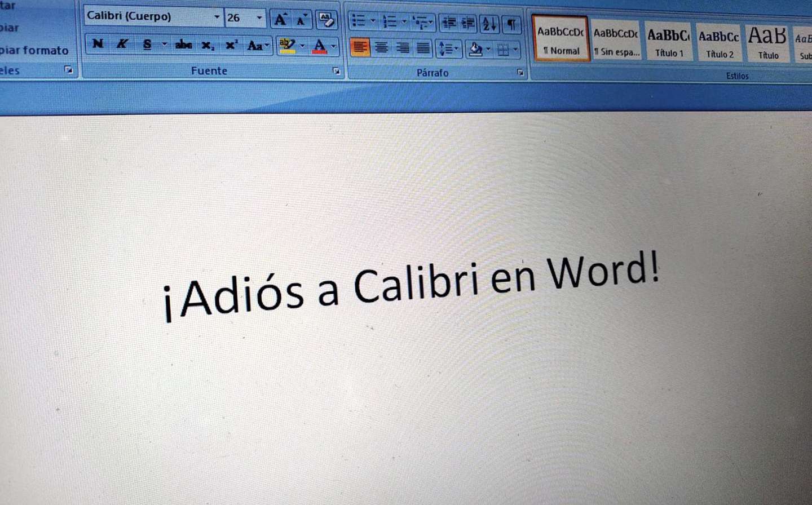Increase paragraph indent
The width and height of the screenshot is (812, 505).
468,23
